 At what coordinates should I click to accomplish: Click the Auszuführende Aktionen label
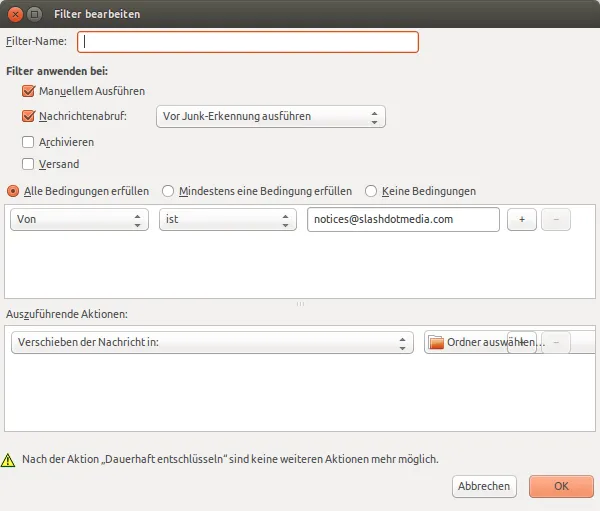click(67, 314)
